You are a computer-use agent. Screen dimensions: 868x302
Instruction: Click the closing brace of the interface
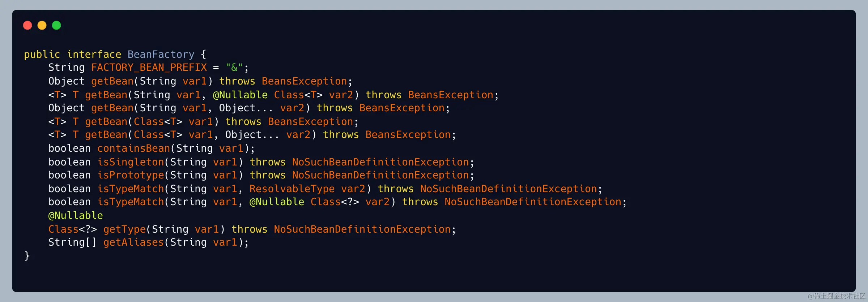pyautogui.click(x=27, y=256)
